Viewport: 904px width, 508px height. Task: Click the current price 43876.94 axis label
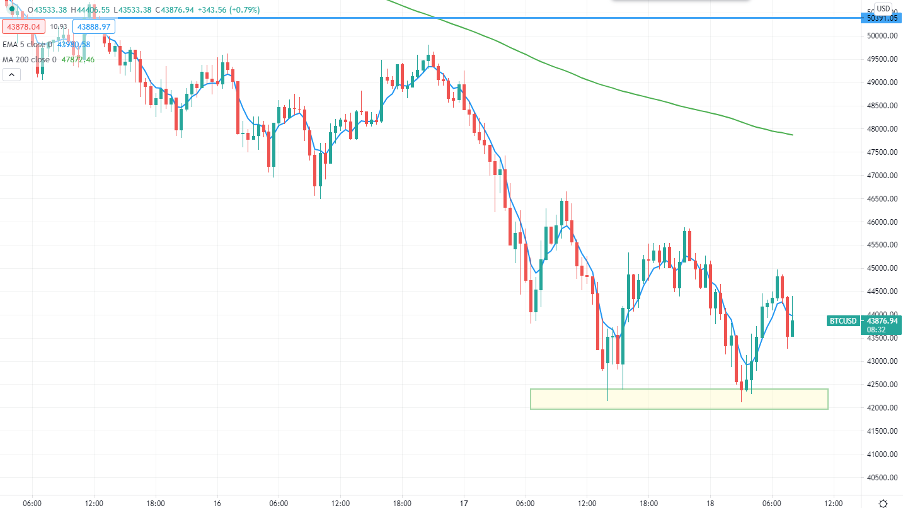point(882,321)
